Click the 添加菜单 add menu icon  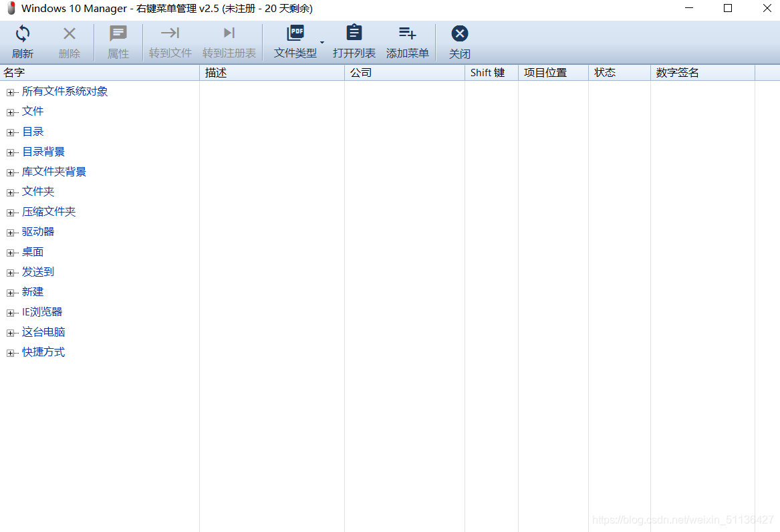pos(408,33)
